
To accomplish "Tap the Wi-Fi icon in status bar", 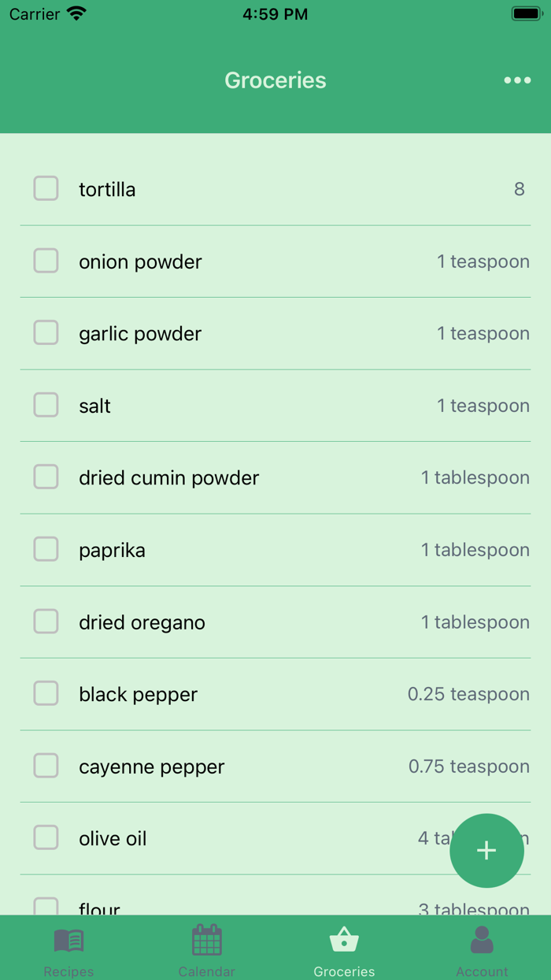I will [76, 13].
